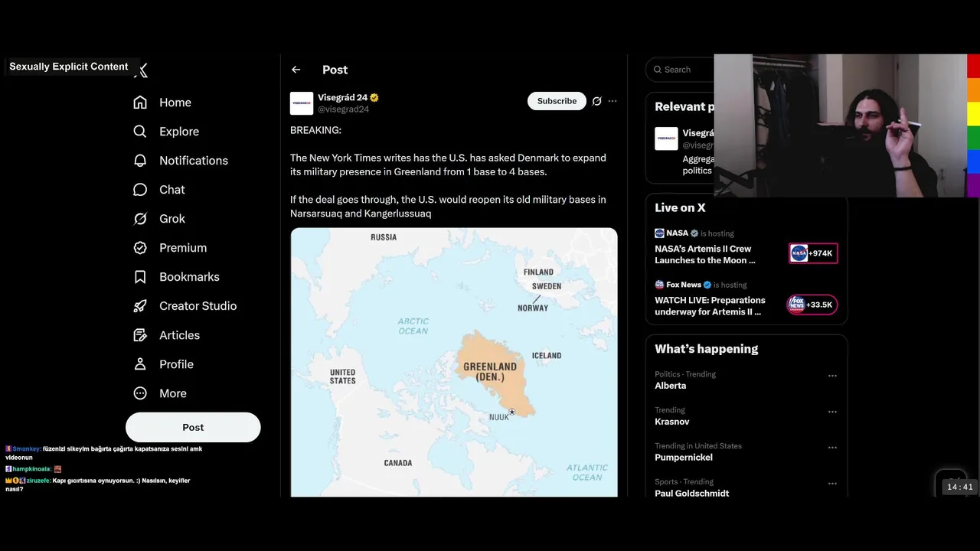Open the post's three-dot options menu

tap(612, 101)
